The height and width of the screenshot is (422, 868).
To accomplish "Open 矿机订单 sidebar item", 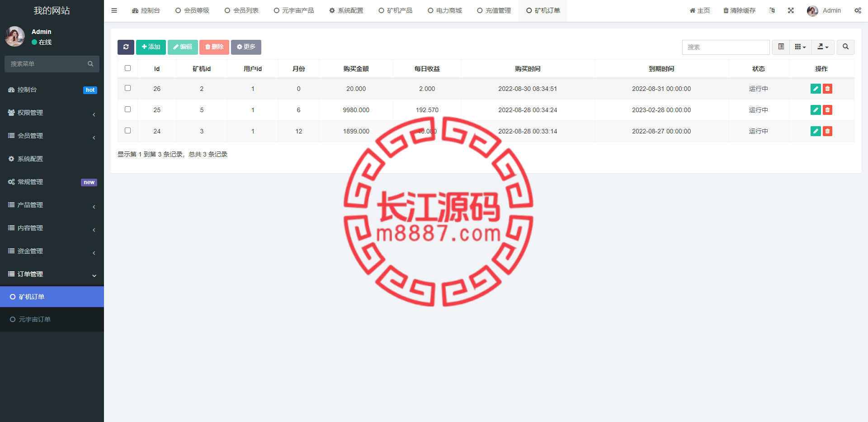I will pos(52,297).
